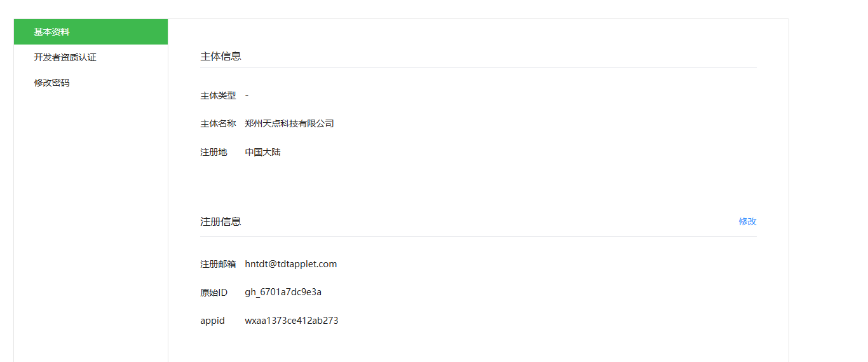Click the 主体信息 section heading
The image size is (868, 362).
pyautogui.click(x=220, y=56)
